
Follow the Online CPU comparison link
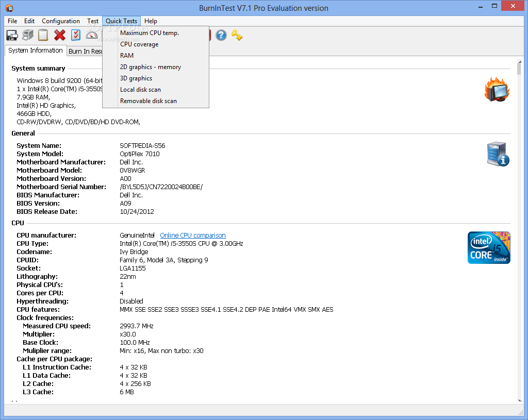pyautogui.click(x=193, y=235)
